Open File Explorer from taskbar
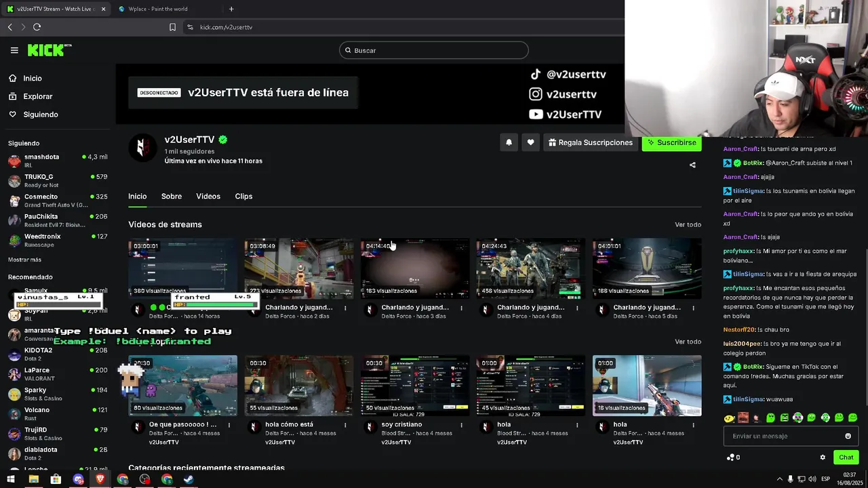 (x=33, y=479)
